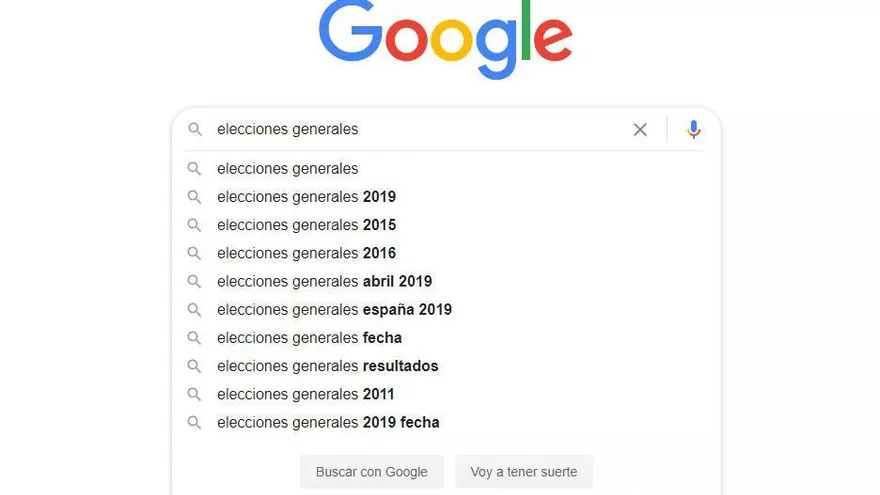The image size is (880, 495).
Task: Select the first 'elecciones generales' suggestion
Action: [287, 169]
